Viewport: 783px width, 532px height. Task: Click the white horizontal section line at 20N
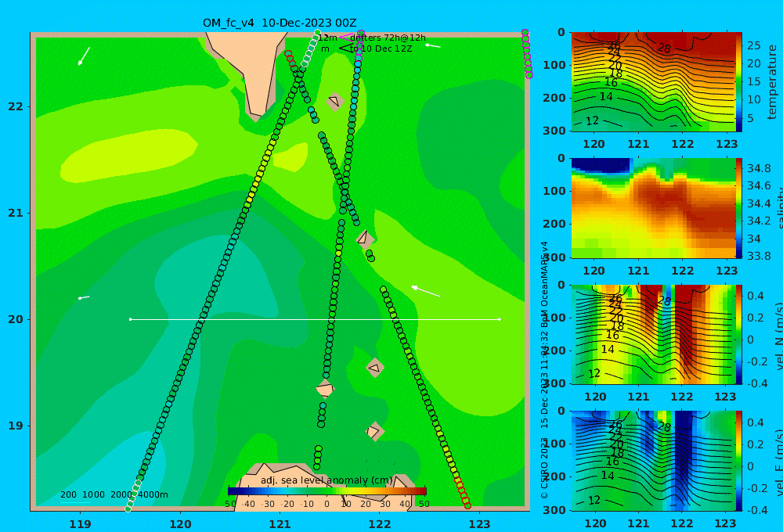(x=315, y=319)
